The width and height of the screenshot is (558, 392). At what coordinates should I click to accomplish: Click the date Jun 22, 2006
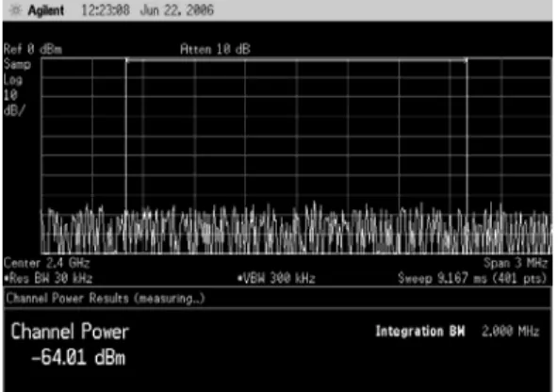[x=177, y=10]
